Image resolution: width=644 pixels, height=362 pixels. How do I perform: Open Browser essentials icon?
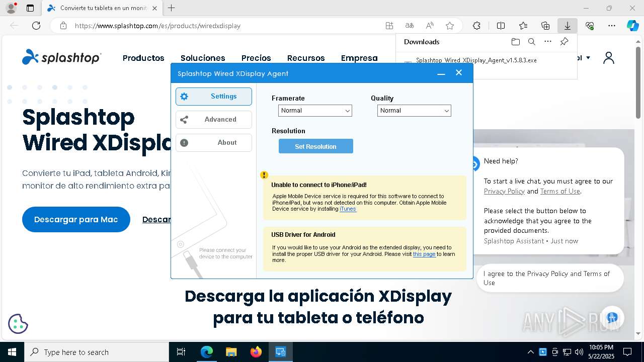pos(590,26)
